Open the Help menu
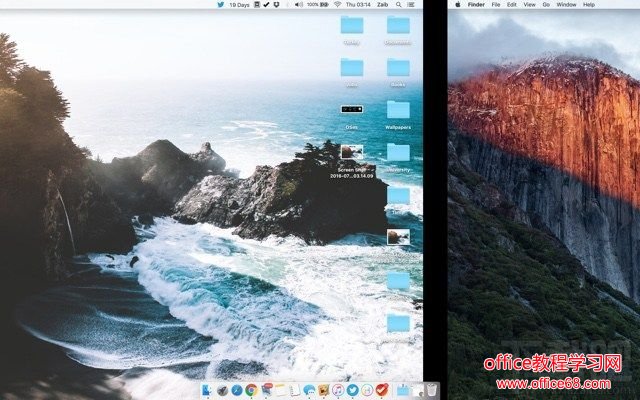 pos(589,4)
